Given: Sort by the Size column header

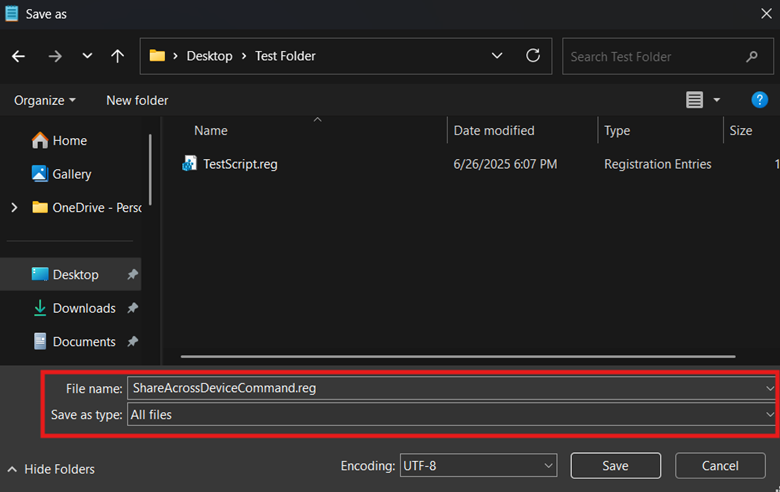Looking at the screenshot, I should (x=741, y=131).
